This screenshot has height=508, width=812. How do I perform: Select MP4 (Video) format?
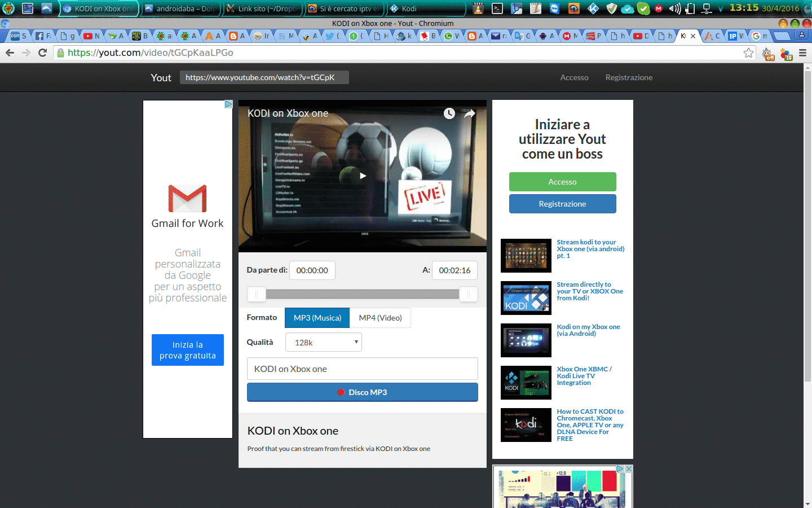[380, 318]
